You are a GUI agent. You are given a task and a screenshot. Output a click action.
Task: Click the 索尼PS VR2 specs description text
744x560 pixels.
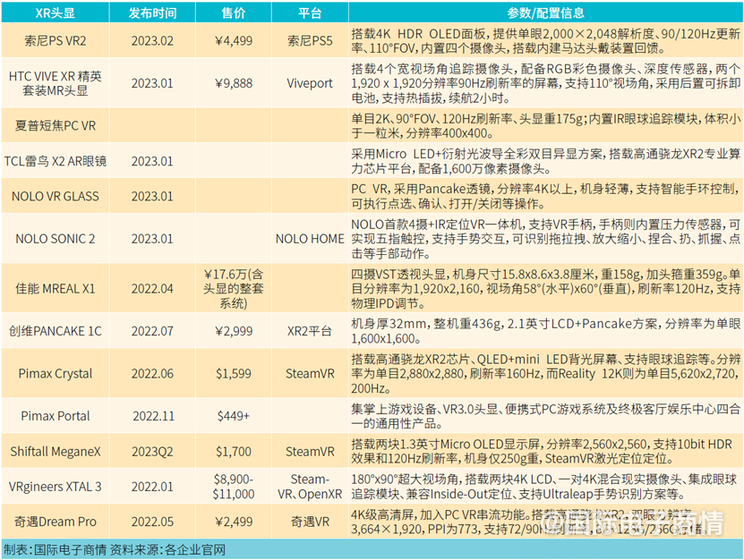click(x=545, y=41)
